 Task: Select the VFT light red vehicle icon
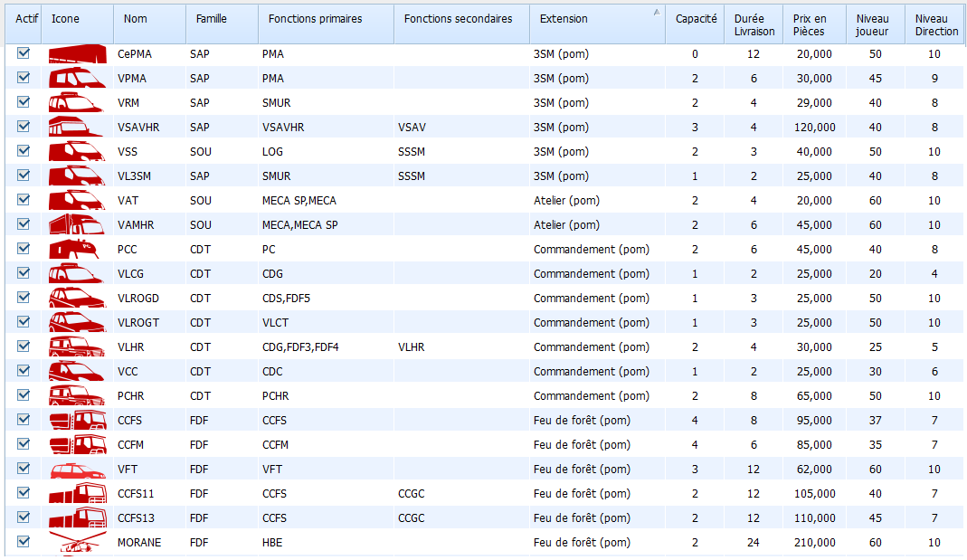77,470
